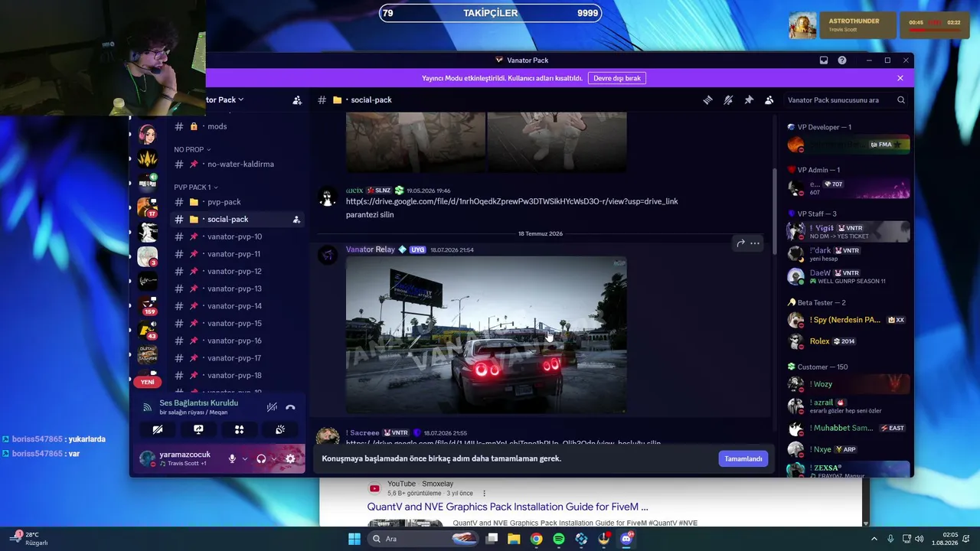Viewport: 980px width, 551px height.
Task: Open the Threads icon in channel header
Action: pos(708,100)
